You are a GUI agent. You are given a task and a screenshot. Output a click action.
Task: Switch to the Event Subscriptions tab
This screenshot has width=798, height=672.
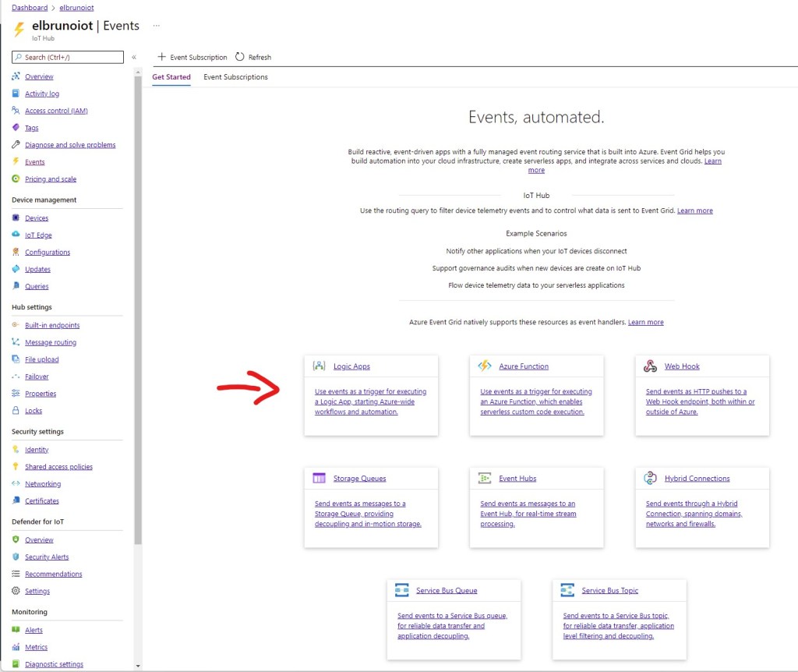(235, 77)
